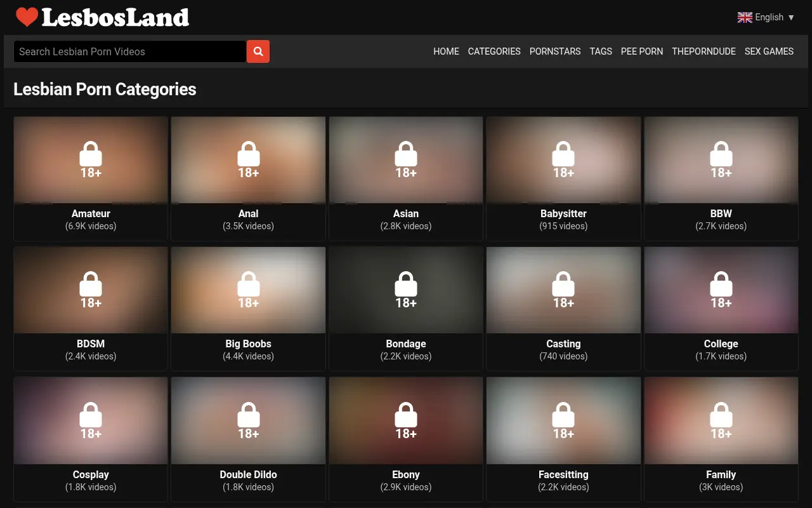Screen dimensions: 812x508
Task: Click the "(915 videos)" count text
Action: pyautogui.click(x=563, y=226)
